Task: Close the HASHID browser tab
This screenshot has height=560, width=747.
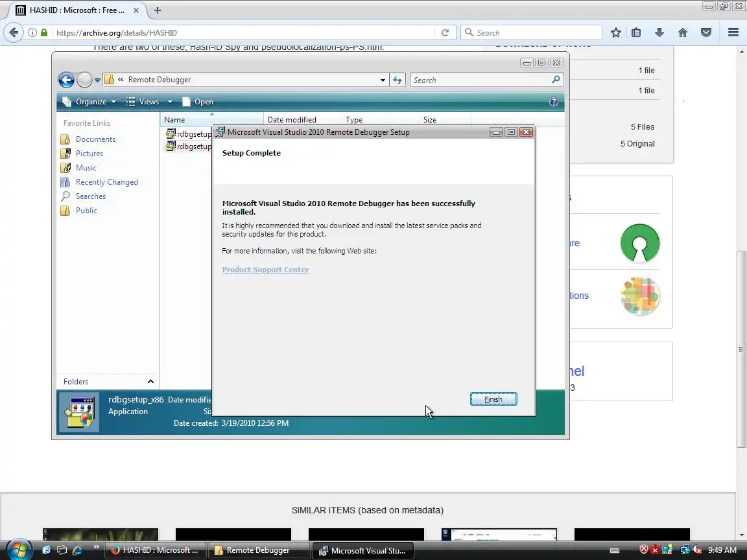Action: tap(136, 10)
